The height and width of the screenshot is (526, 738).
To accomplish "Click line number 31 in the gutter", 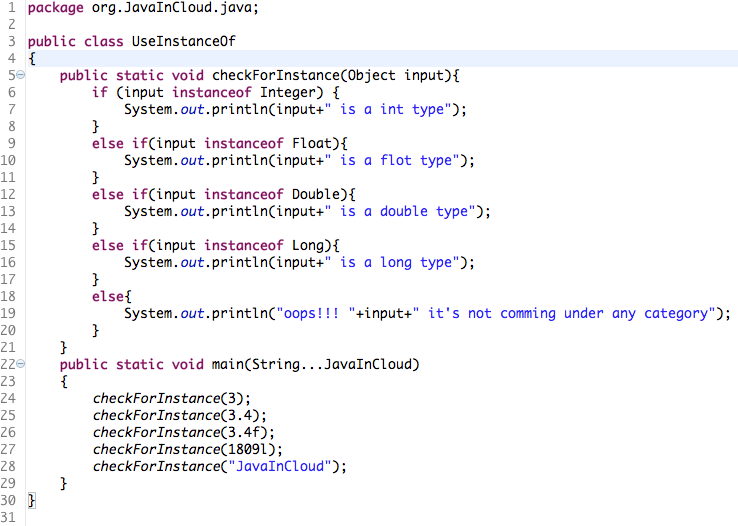I will 8,518.
